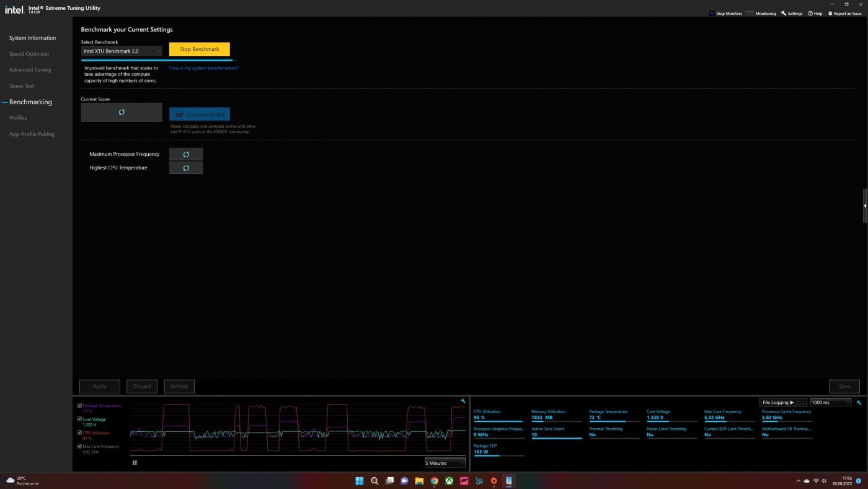The height and width of the screenshot is (489, 868).
Task: Click the monitor tiles panel wrench icon
Action: click(x=859, y=402)
